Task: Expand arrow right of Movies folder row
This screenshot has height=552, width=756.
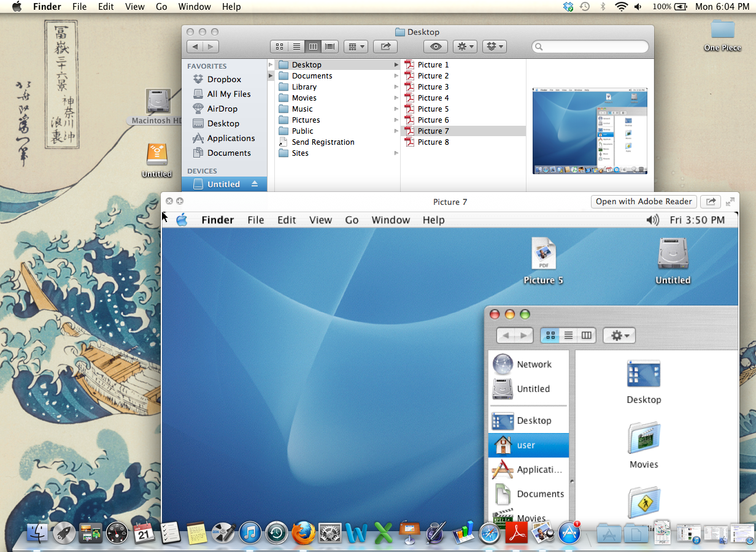Action: pos(396,98)
